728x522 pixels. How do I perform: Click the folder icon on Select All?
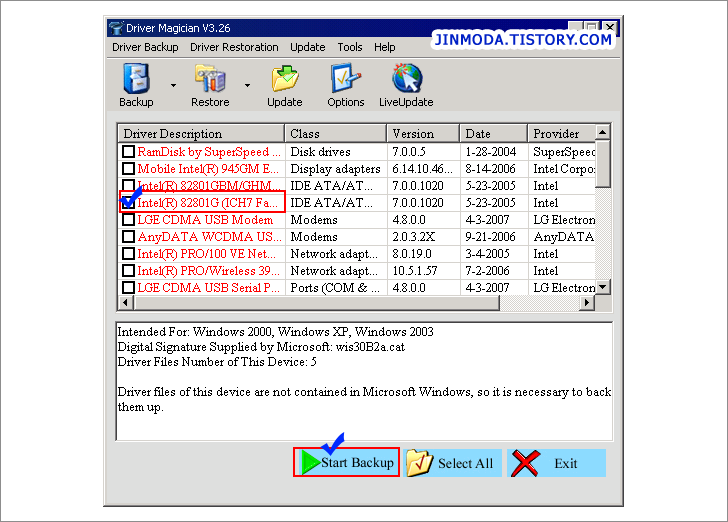pos(419,463)
